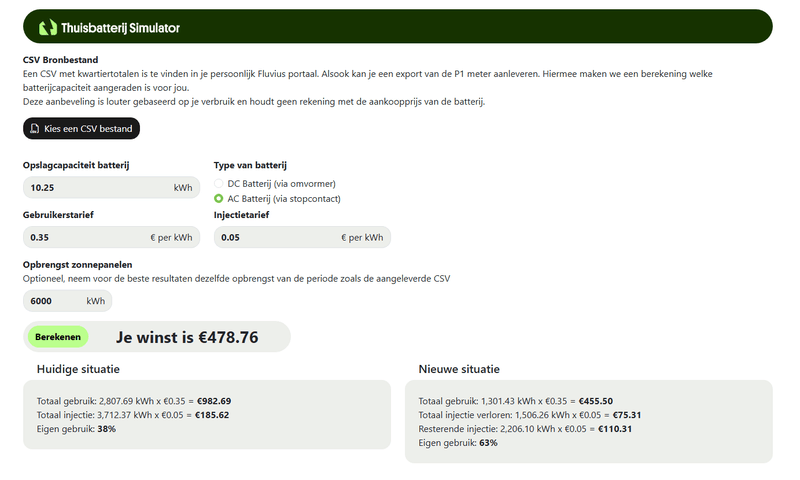The height and width of the screenshot is (480, 800).
Task: Click the DC Batterij option label
Action: click(281, 184)
